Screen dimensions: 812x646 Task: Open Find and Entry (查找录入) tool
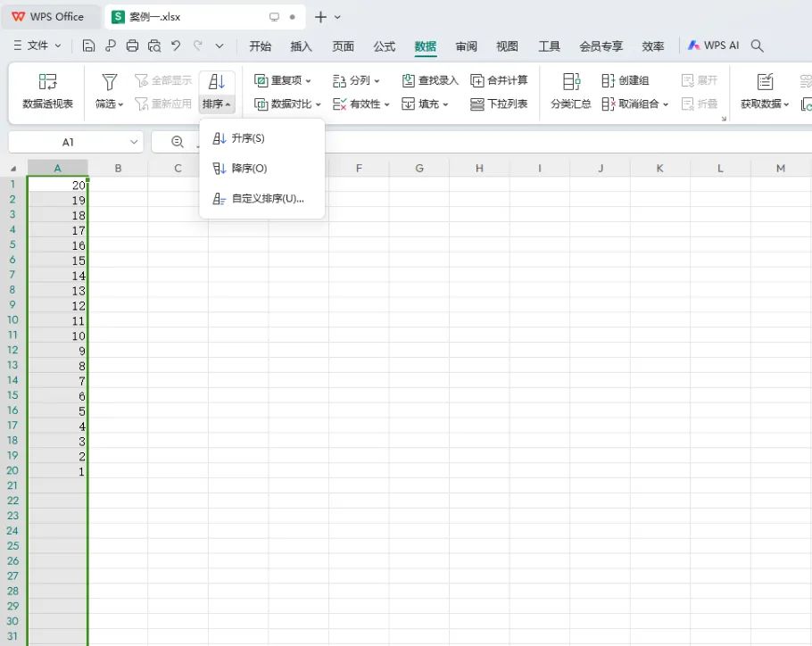430,80
